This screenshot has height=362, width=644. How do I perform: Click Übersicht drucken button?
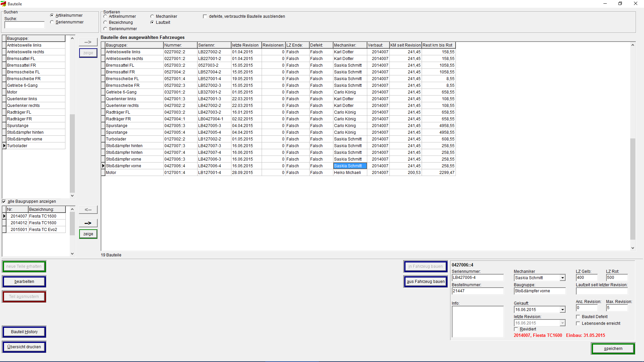coord(24,347)
